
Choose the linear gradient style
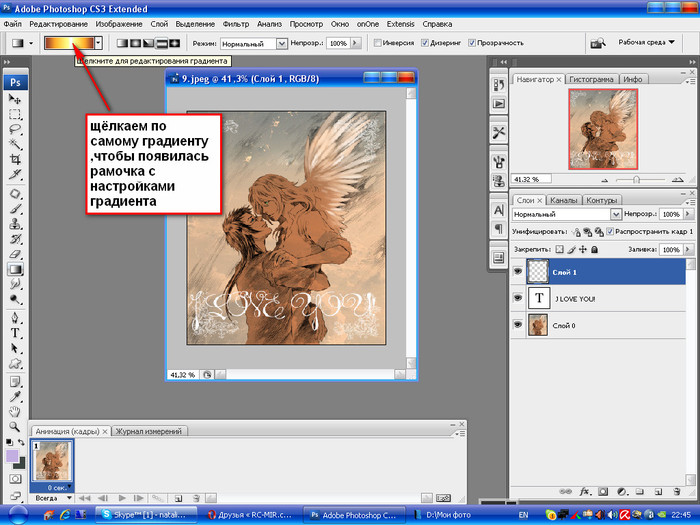[122, 43]
